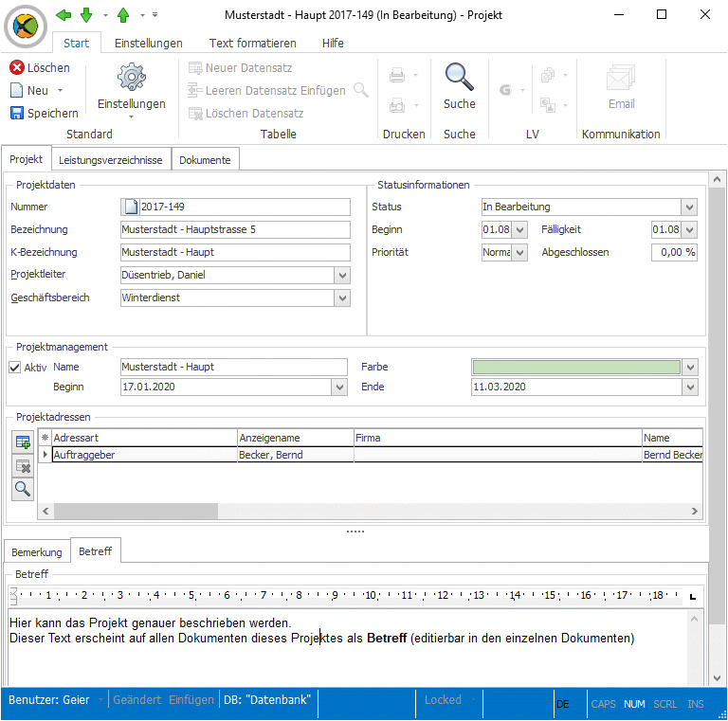
Task: Click main panel scroll up arrow
Action: [x=717, y=180]
